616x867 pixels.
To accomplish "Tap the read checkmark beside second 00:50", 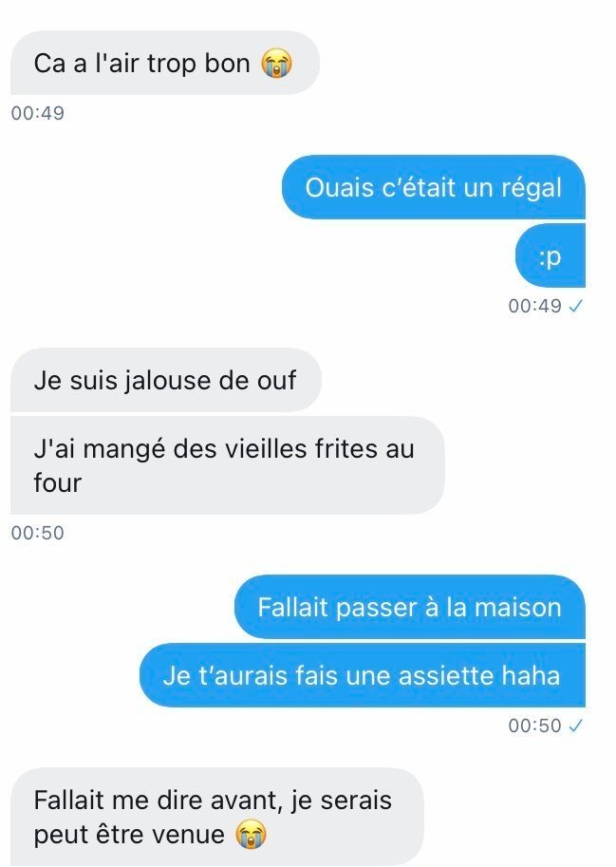I will pyautogui.click(x=576, y=726).
